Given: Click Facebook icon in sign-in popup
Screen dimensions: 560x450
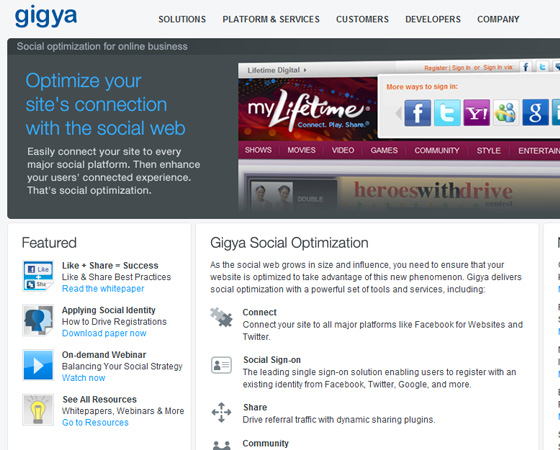Looking at the screenshot, I should tap(418, 113).
